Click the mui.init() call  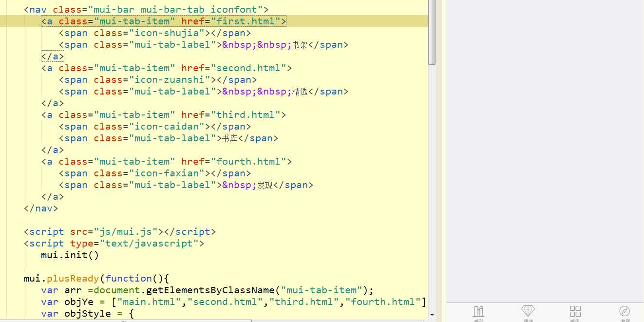(x=70, y=255)
